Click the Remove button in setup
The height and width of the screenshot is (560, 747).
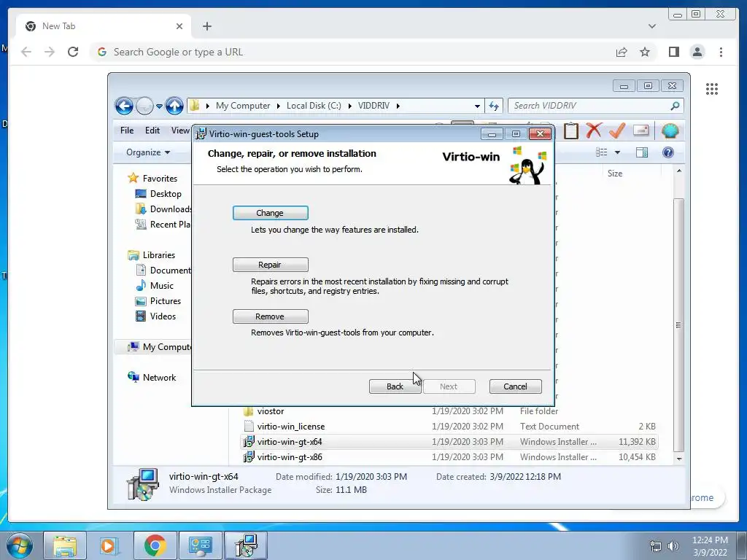tap(270, 316)
